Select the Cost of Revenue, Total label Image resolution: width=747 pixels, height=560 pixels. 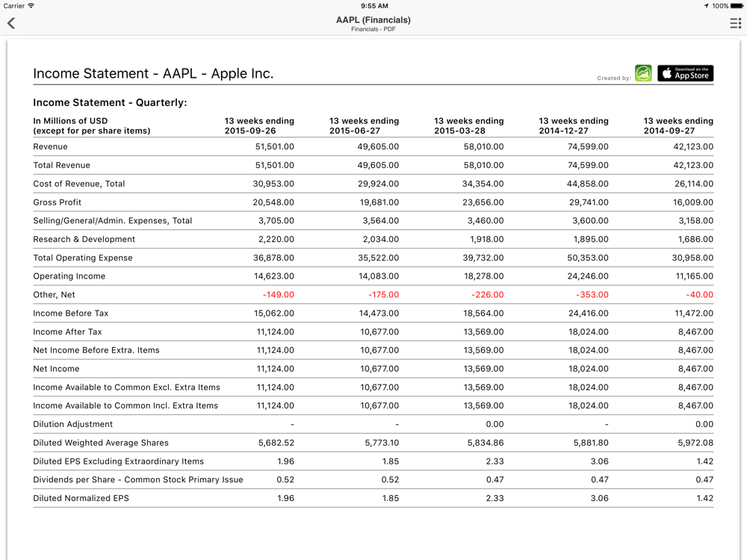78,184
